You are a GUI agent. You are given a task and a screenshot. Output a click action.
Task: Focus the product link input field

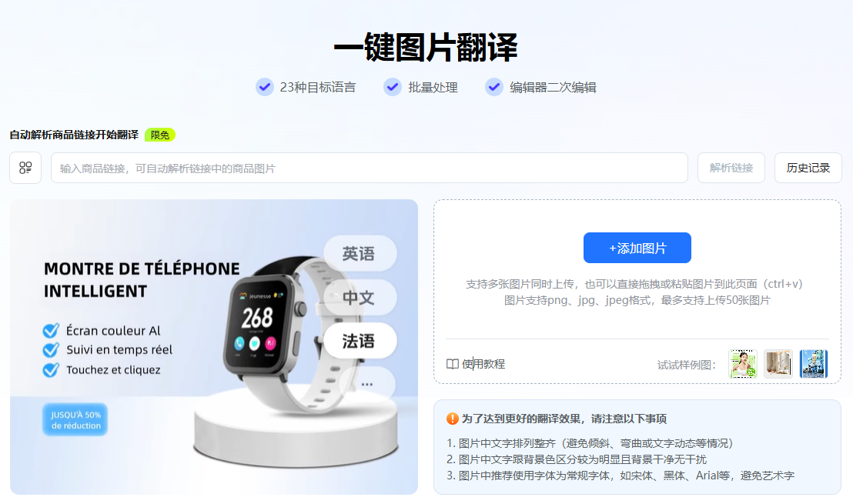point(370,168)
